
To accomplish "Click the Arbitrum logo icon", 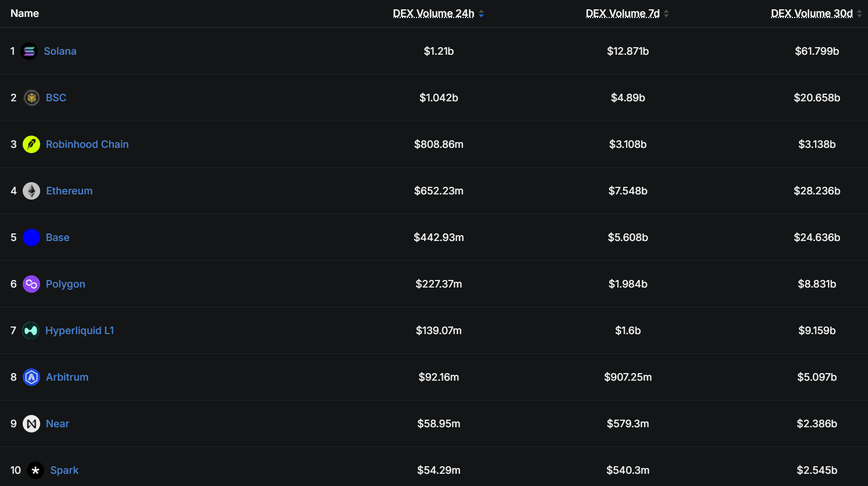I will point(31,377).
